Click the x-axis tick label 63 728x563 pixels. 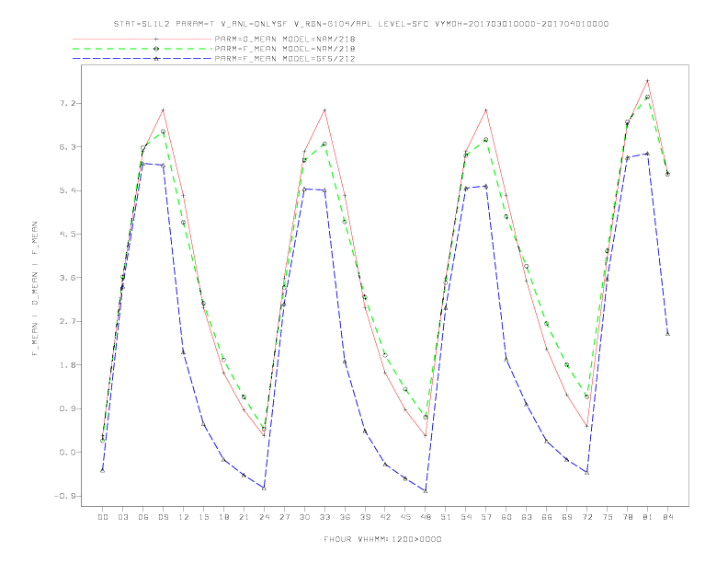point(527,517)
